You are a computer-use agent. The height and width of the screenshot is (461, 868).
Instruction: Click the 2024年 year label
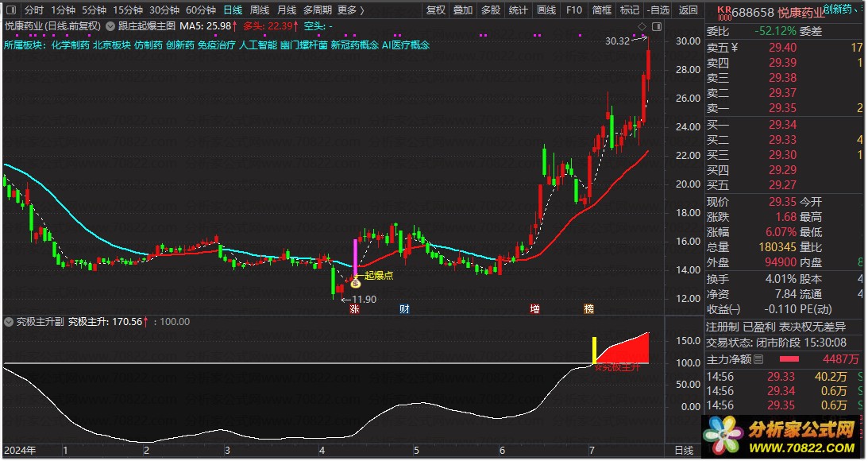click(20, 450)
